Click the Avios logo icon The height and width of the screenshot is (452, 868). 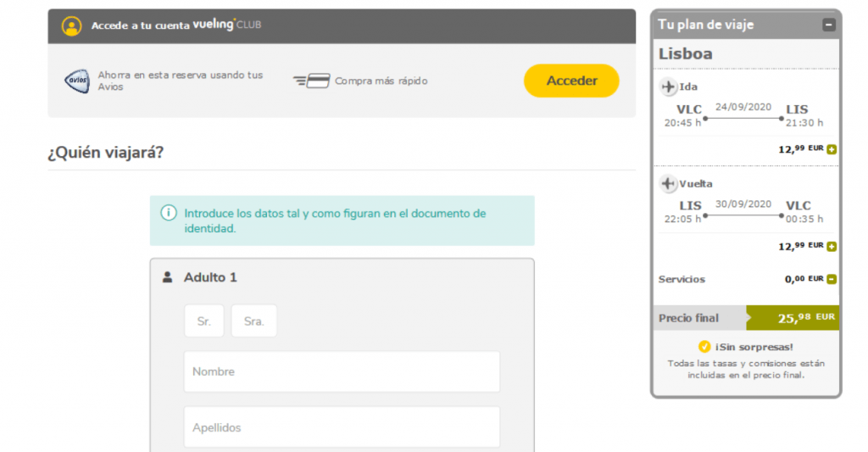(77, 81)
